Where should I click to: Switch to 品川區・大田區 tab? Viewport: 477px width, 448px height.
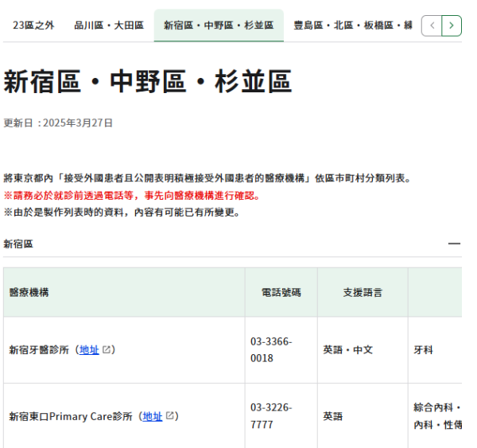click(109, 25)
